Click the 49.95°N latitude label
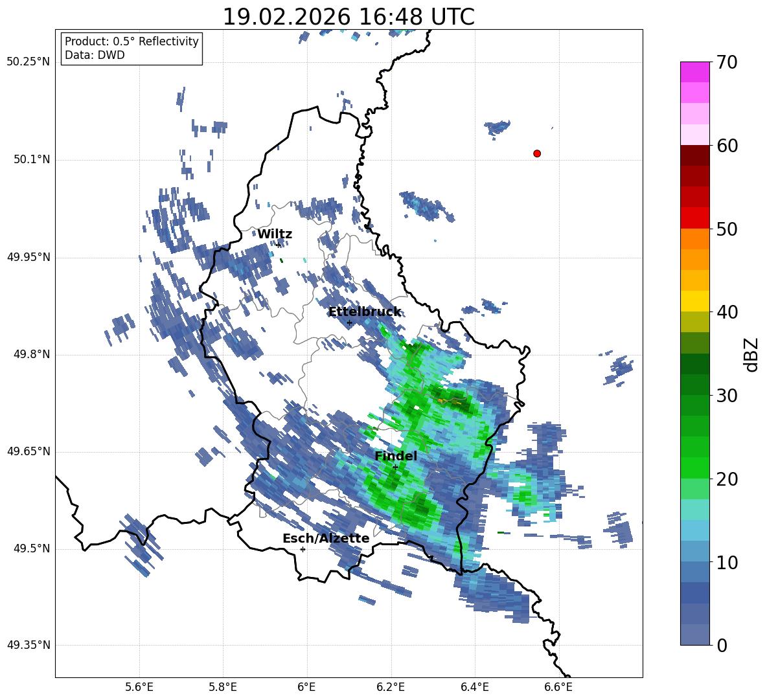This screenshot has height=700, width=767. (28, 257)
